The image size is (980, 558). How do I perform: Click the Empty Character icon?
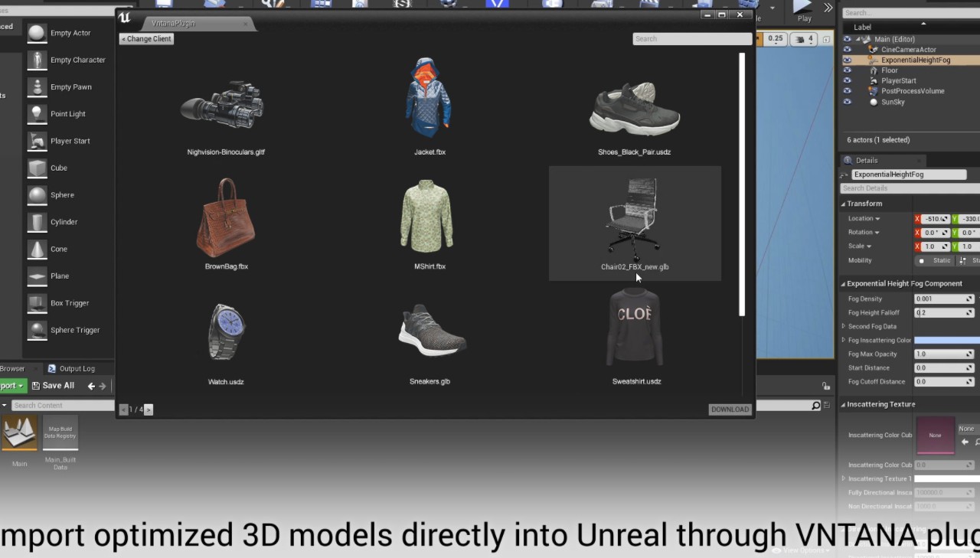pyautogui.click(x=37, y=60)
